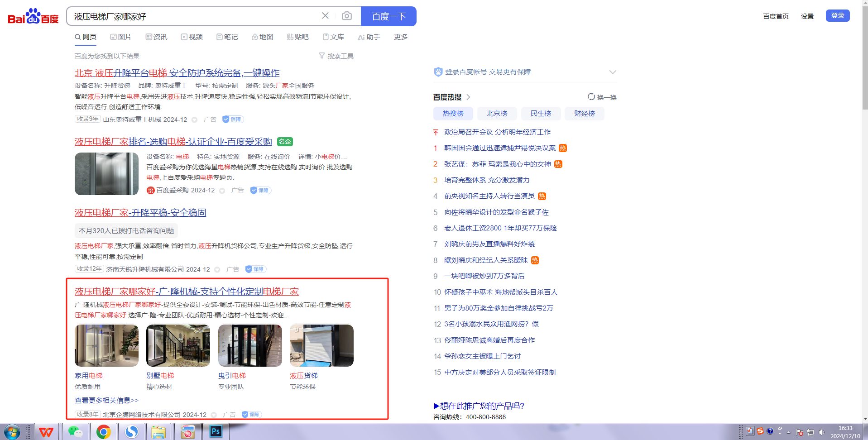Click the 登录 login button
868x440 pixels.
pyautogui.click(x=837, y=16)
